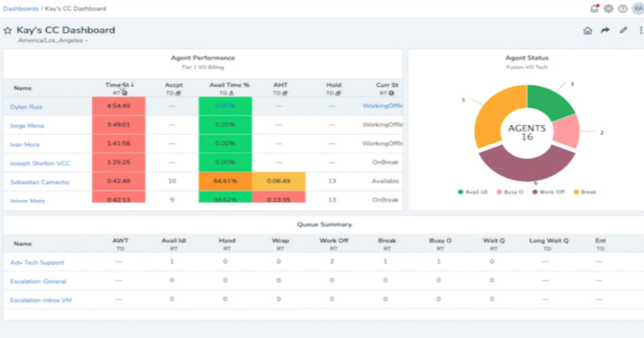Screen dimensions: 644x338
Task: Set dashboard as home with house icon
Action: coord(588,31)
